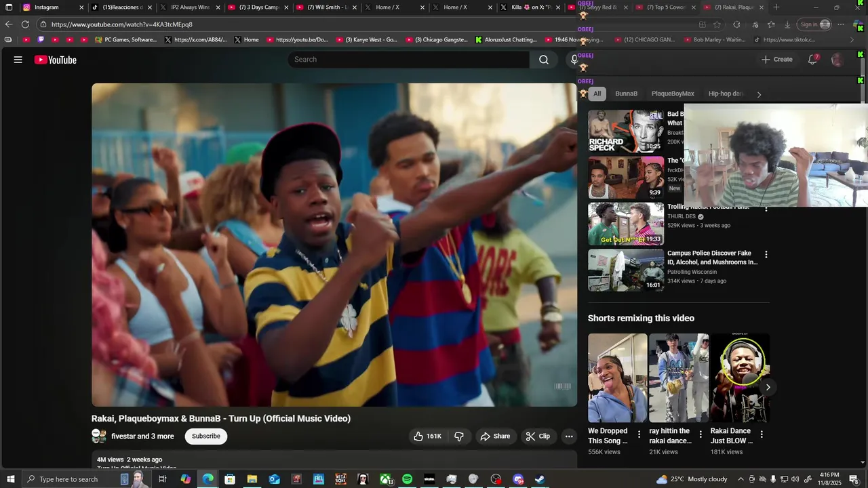This screenshot has height=488, width=868.
Task: Open Spotify from the taskbar
Action: [x=407, y=479]
